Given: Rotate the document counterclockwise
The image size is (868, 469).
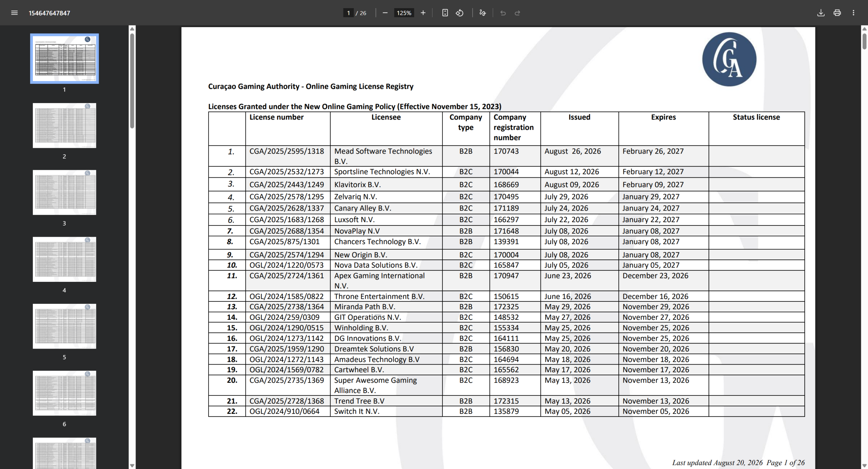Looking at the screenshot, I should (x=459, y=13).
